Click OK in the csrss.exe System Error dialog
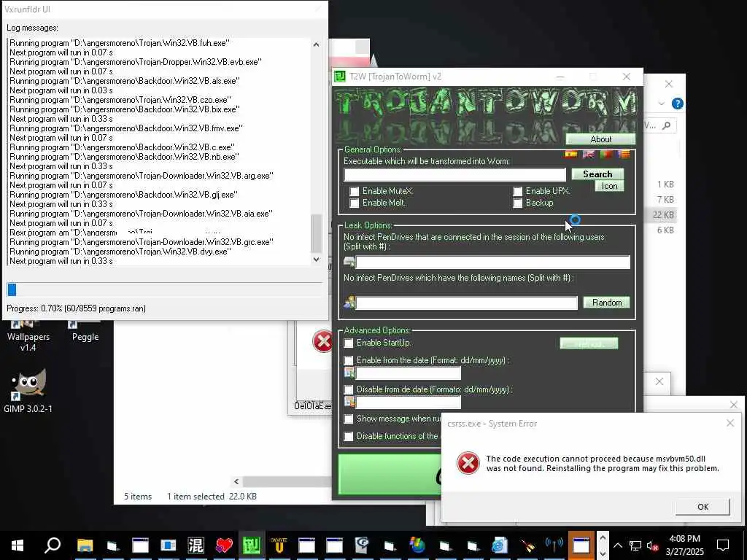 coord(703,507)
